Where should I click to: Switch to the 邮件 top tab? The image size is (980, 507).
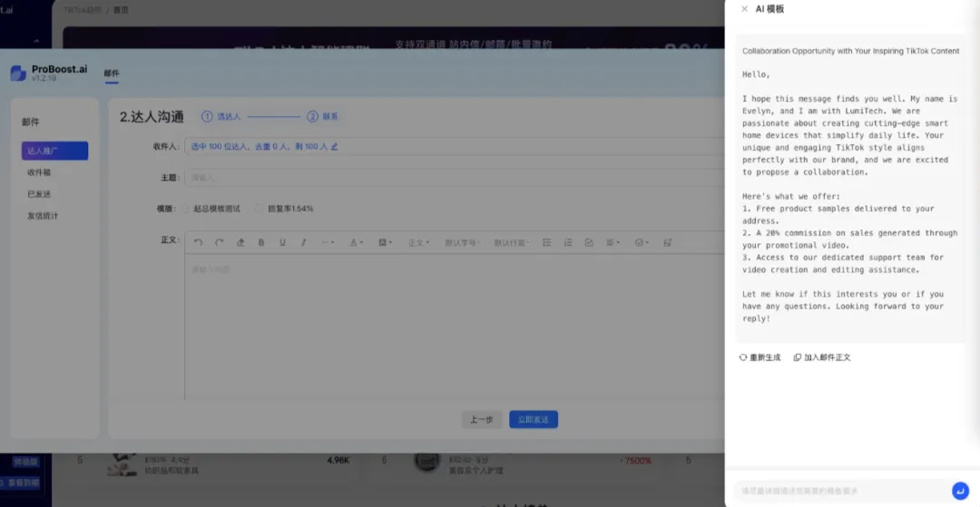(x=112, y=73)
